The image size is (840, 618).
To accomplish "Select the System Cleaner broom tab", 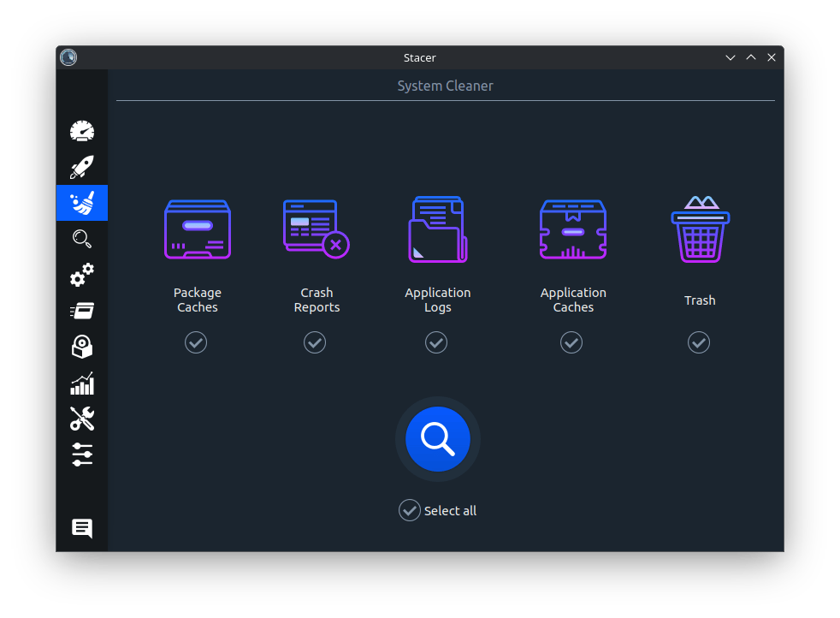I will 82,203.
